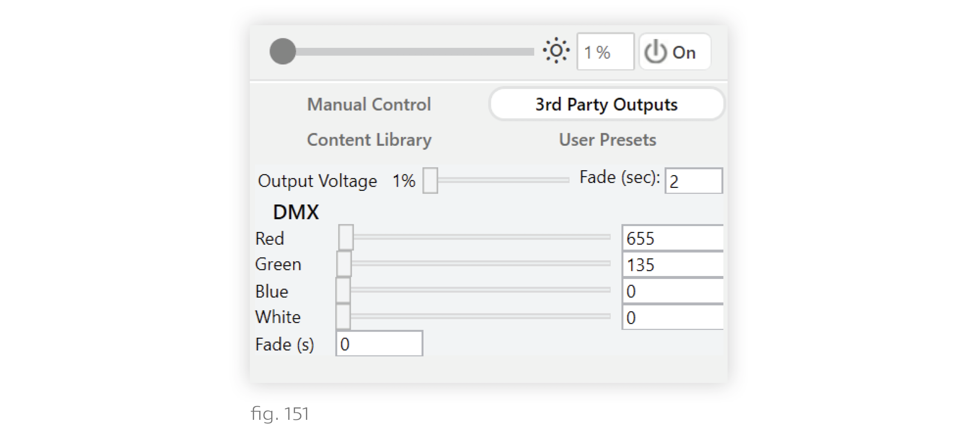The width and height of the screenshot is (980, 433).
Task: Click the Fade (sec) input field
Action: pyautogui.click(x=694, y=181)
